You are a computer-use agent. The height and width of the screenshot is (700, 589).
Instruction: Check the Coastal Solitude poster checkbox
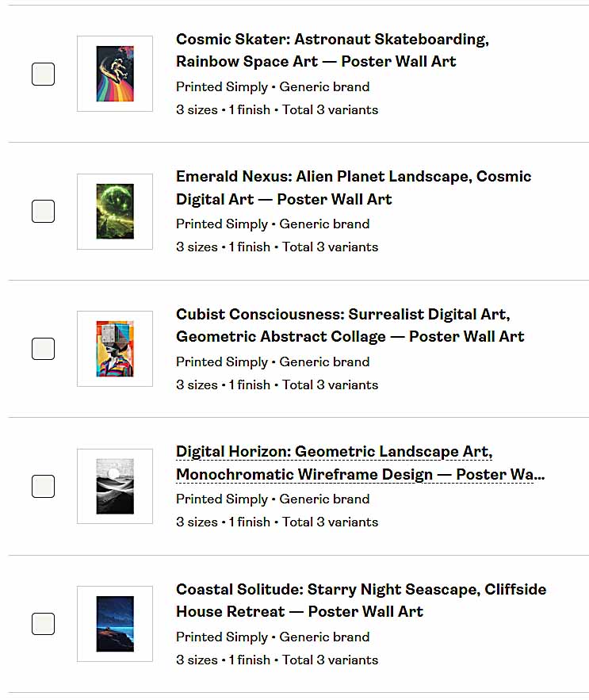[x=43, y=624]
